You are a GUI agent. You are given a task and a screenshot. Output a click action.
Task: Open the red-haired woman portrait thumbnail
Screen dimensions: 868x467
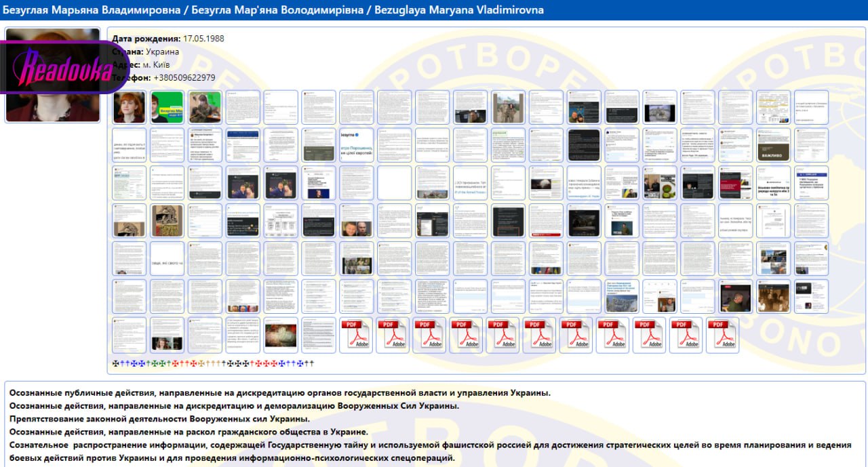tap(129, 107)
